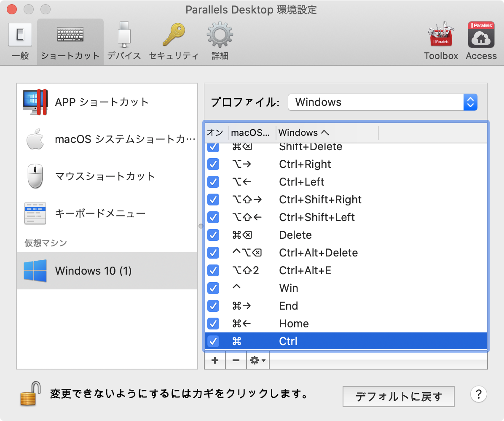
Task: Select the Win row text
Action: click(289, 288)
